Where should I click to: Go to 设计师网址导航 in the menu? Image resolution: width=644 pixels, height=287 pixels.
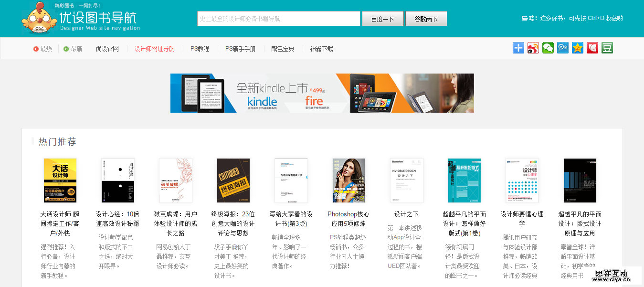click(x=155, y=49)
